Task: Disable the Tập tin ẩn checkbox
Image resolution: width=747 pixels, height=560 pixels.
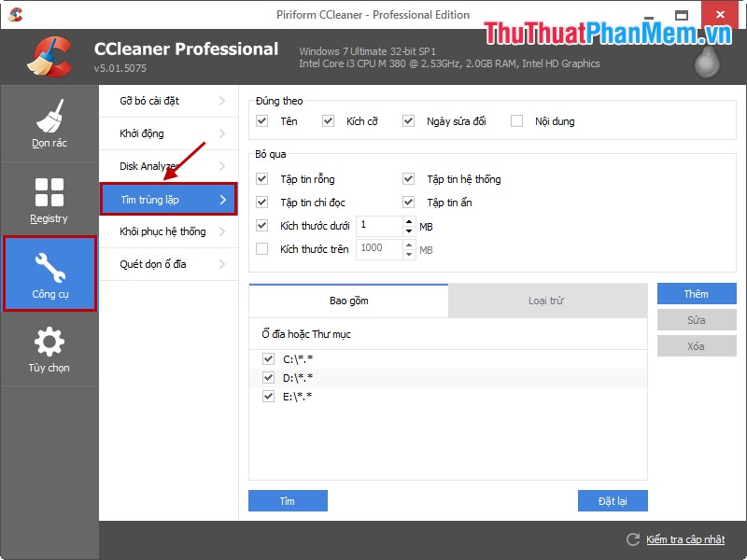Action: 408,202
